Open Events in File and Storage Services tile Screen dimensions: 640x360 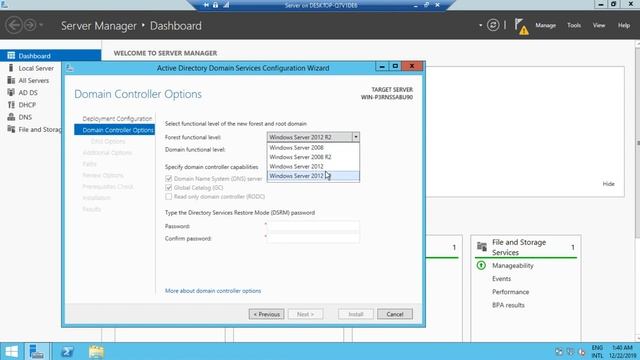[501, 279]
